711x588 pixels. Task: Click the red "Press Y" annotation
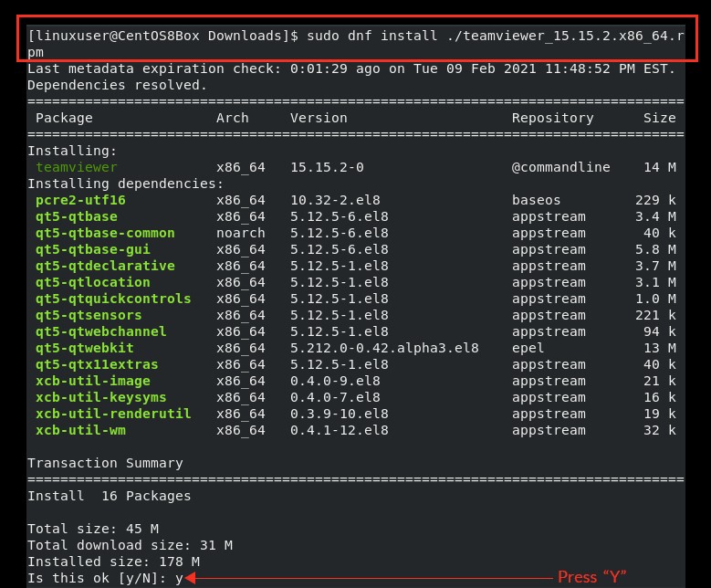tap(591, 577)
